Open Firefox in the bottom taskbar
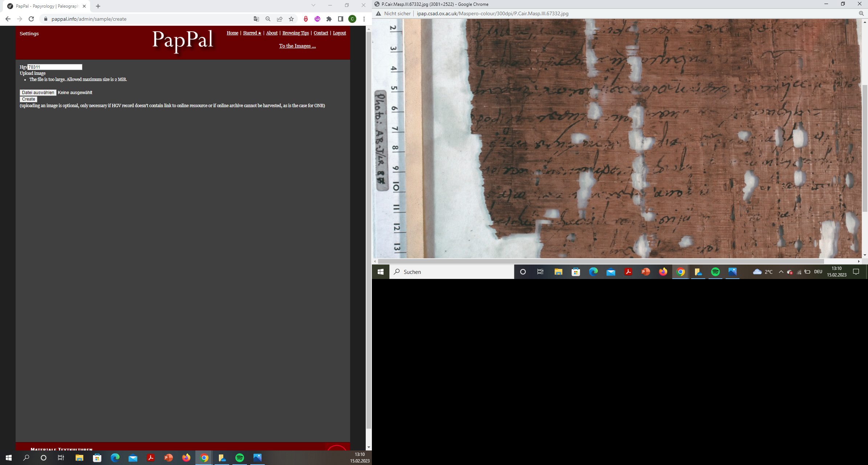Image resolution: width=868 pixels, height=465 pixels. [x=186, y=458]
